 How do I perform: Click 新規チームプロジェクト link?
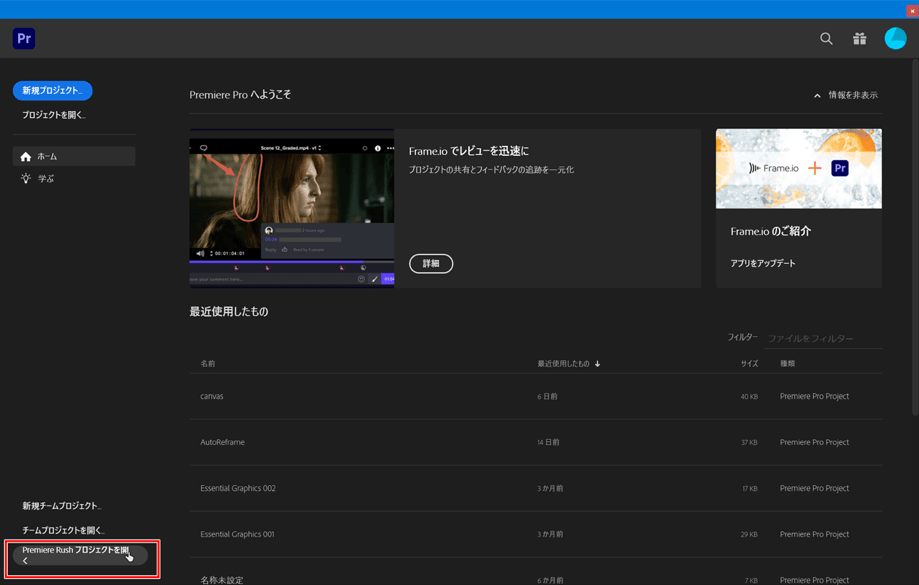62,505
